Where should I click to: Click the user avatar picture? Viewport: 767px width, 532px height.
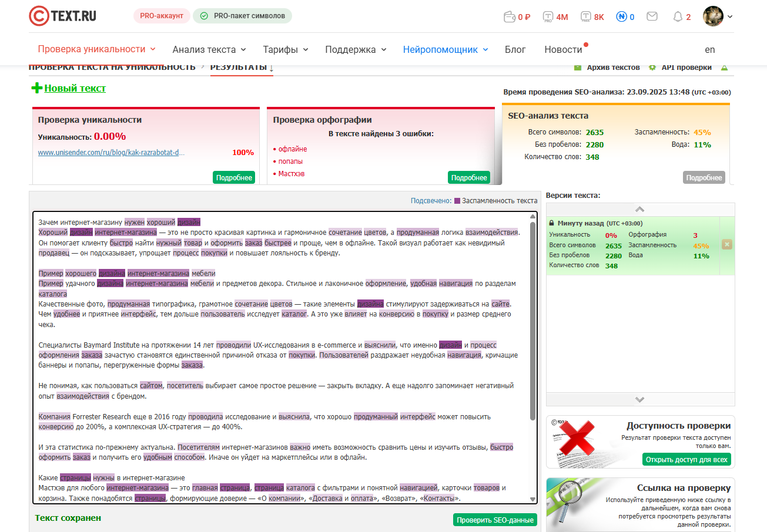(x=713, y=16)
